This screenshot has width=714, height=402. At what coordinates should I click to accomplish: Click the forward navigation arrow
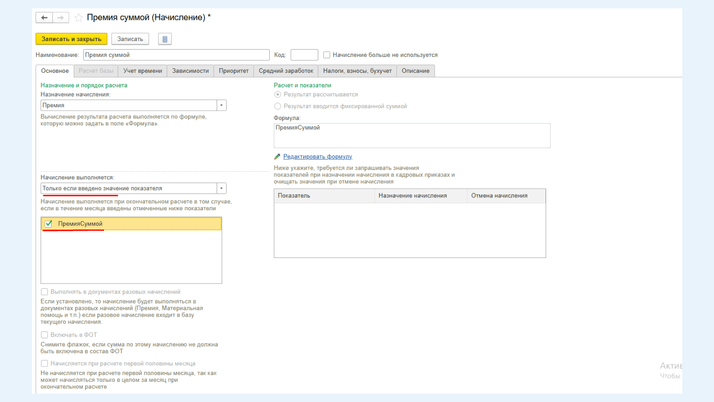pos(60,18)
